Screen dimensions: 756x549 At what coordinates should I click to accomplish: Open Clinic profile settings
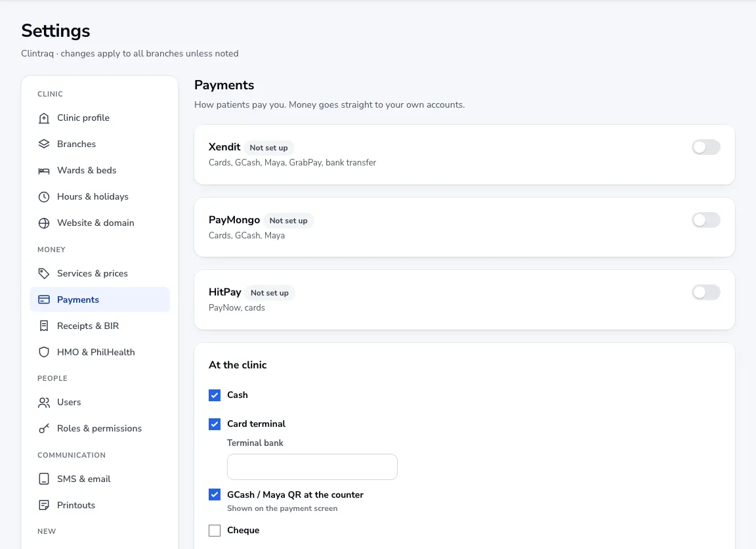[100, 118]
